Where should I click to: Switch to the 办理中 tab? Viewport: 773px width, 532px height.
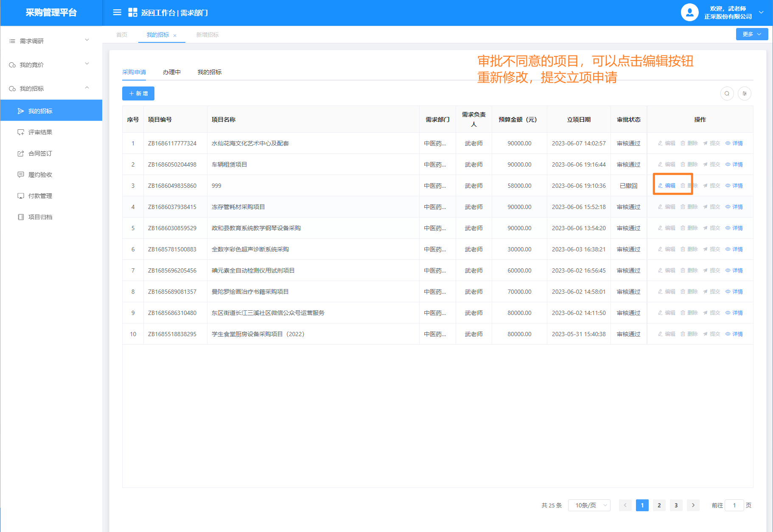click(171, 72)
